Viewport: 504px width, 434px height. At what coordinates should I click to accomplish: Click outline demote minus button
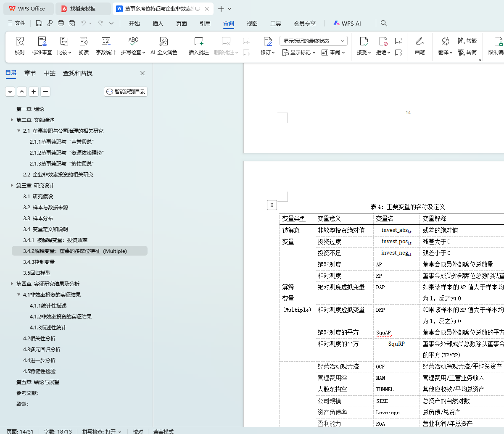[x=45, y=92]
